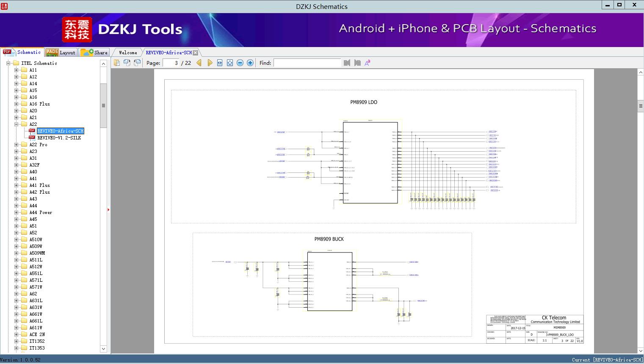Select the A510W folder
The width and height of the screenshot is (644, 364).
point(36,239)
